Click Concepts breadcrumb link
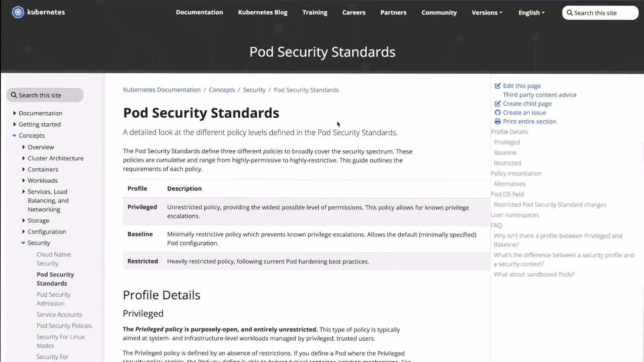The height and width of the screenshot is (362, 644). pyautogui.click(x=222, y=90)
